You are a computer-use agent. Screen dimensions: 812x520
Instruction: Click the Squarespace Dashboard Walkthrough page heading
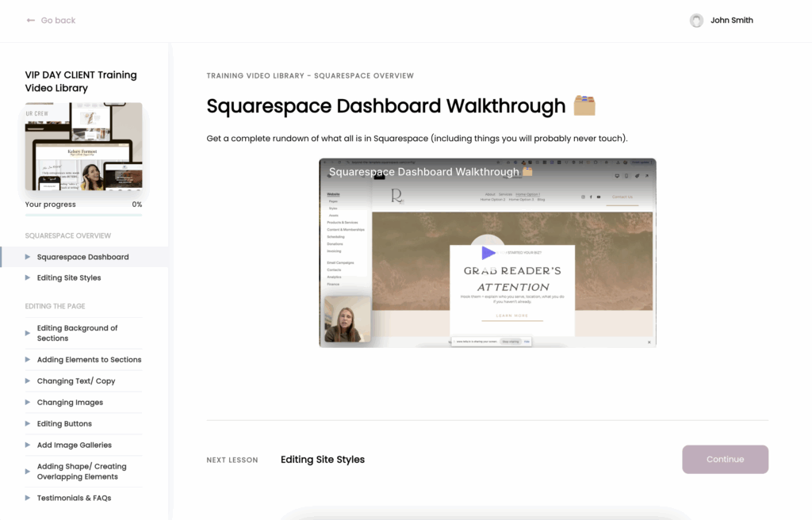pos(386,105)
